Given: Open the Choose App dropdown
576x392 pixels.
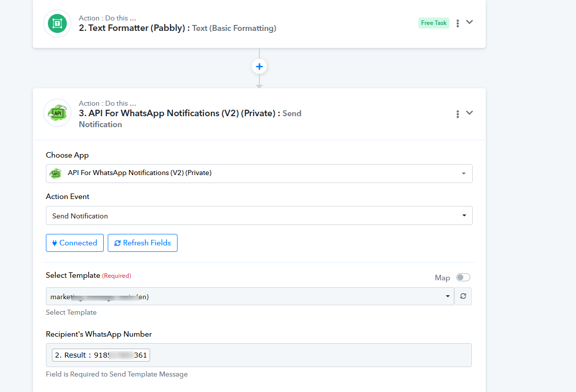Looking at the screenshot, I should pos(259,174).
